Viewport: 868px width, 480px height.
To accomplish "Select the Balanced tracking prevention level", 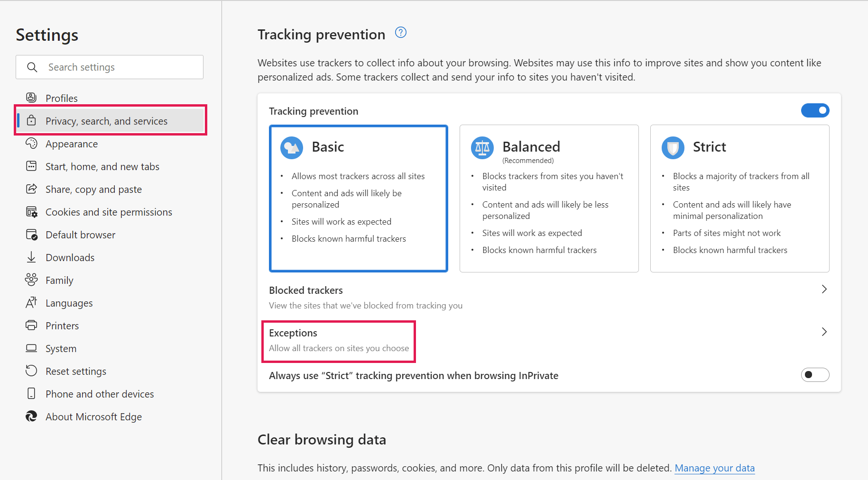I will tap(549, 199).
